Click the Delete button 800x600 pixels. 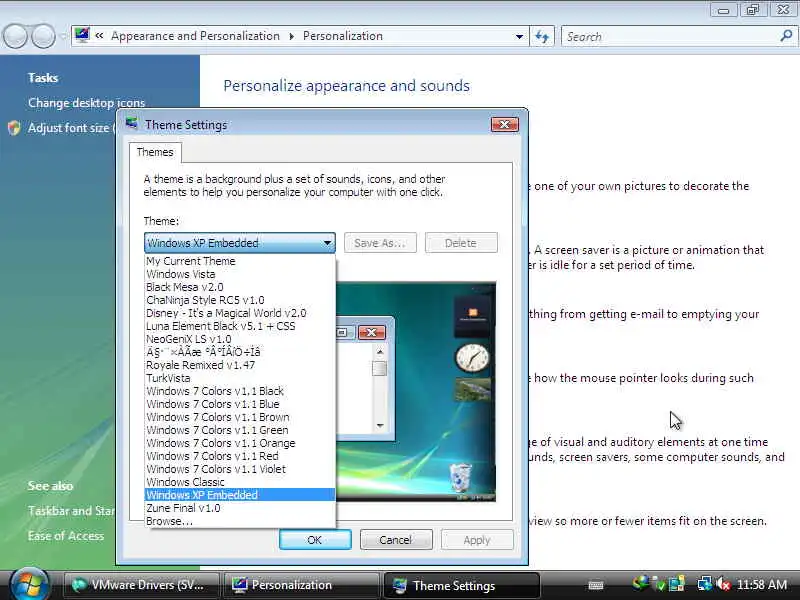click(x=461, y=243)
